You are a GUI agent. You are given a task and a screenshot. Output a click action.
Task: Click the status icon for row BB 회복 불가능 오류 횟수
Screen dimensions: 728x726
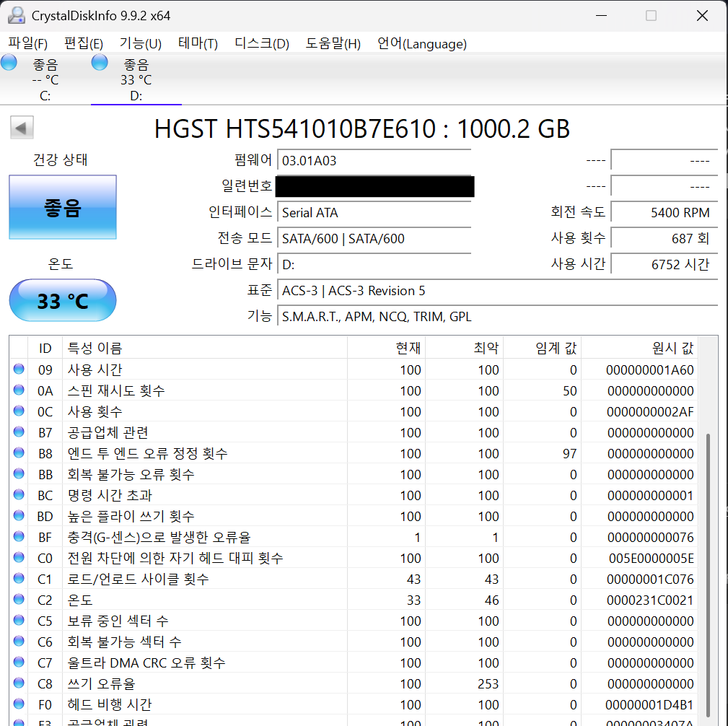tap(19, 473)
